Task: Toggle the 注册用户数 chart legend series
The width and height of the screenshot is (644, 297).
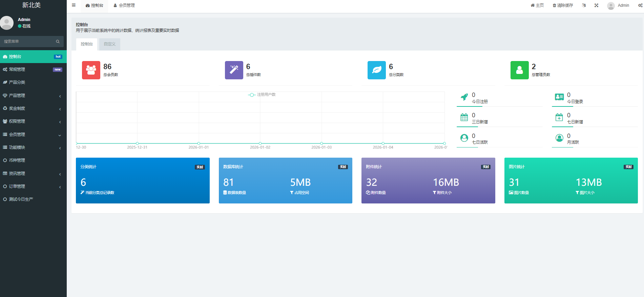Action: [262, 95]
